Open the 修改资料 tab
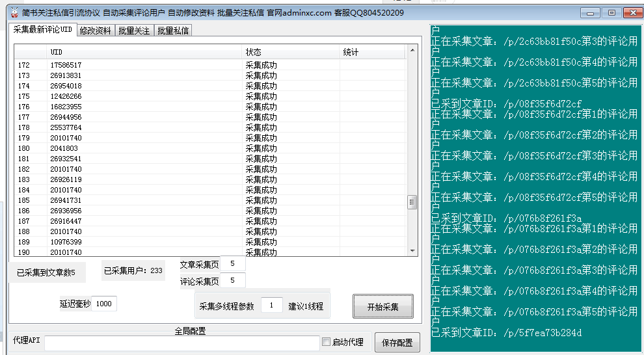The width and height of the screenshot is (644, 355). coord(95,31)
